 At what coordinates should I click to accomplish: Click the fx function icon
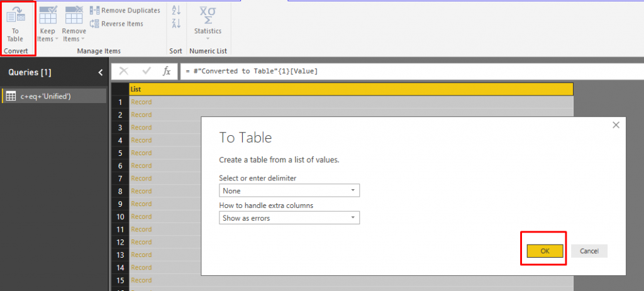point(166,71)
